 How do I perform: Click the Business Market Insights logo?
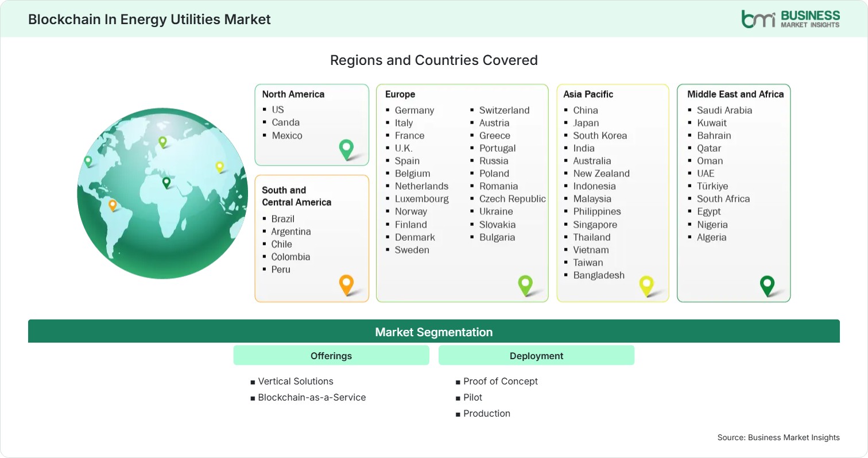(x=790, y=18)
